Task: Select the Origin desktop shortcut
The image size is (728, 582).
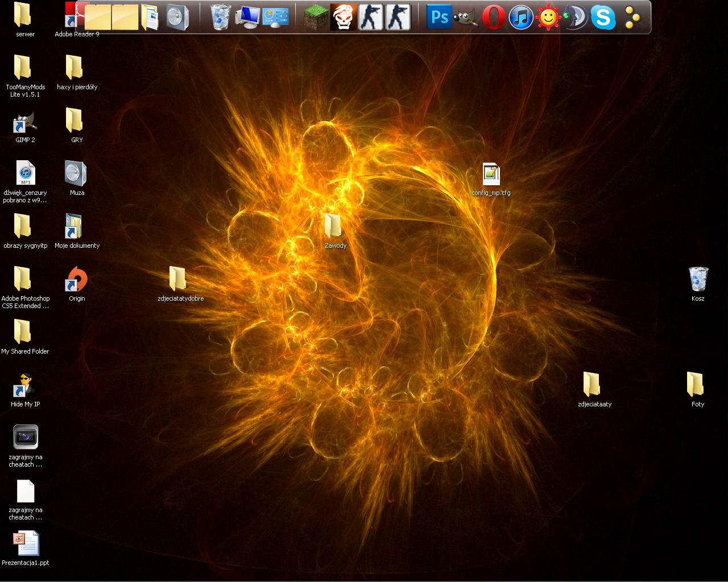Action: pyautogui.click(x=77, y=284)
